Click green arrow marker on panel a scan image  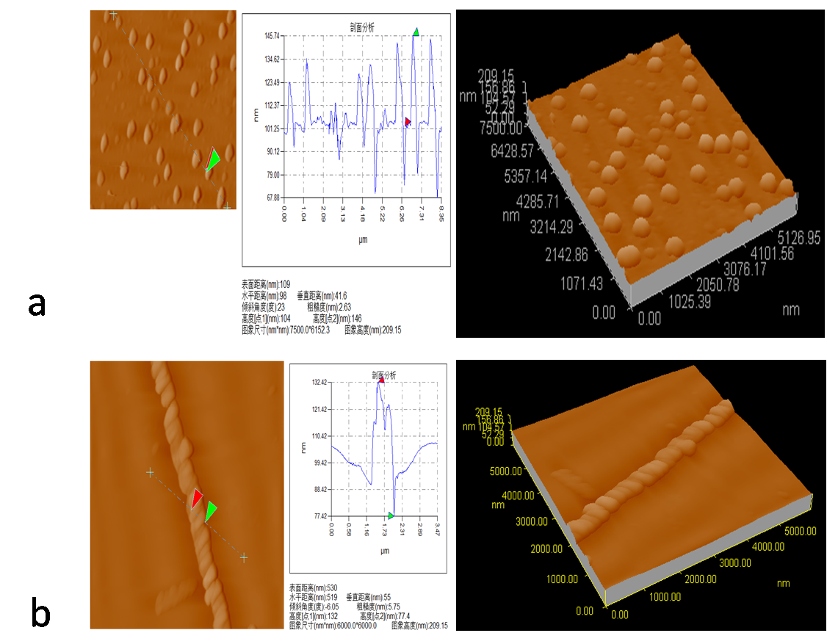[x=212, y=159]
